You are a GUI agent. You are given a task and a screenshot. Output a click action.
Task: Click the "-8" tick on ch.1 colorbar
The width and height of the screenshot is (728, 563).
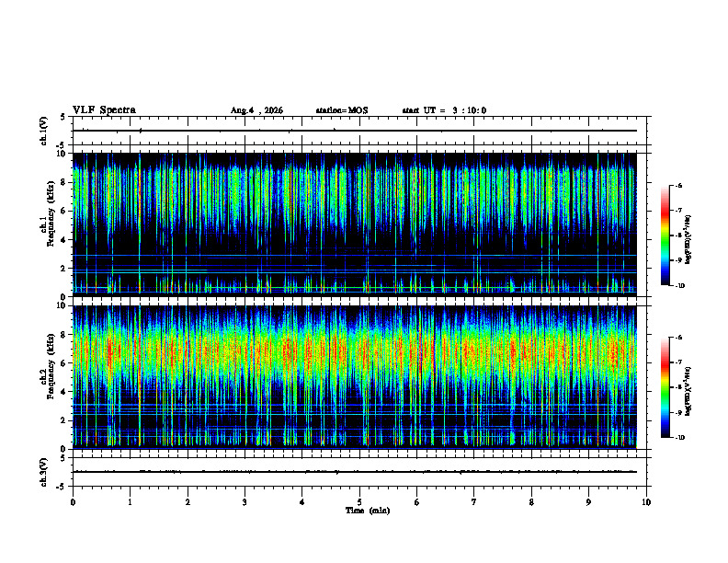[x=678, y=236]
